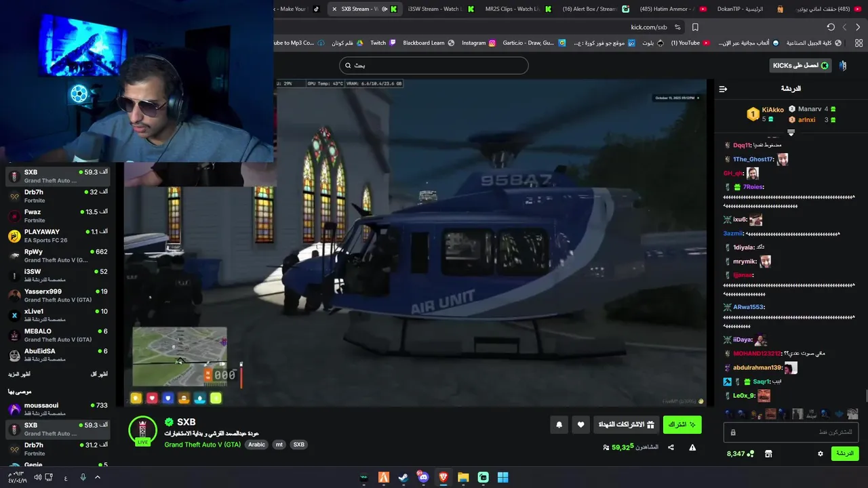
Task: Click the share icon beside viewer count
Action: pos(671,447)
